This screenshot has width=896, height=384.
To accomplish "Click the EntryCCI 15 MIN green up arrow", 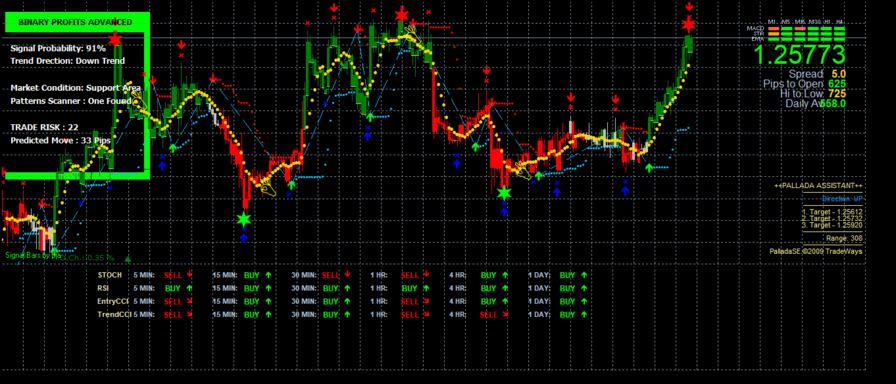I will (268, 301).
